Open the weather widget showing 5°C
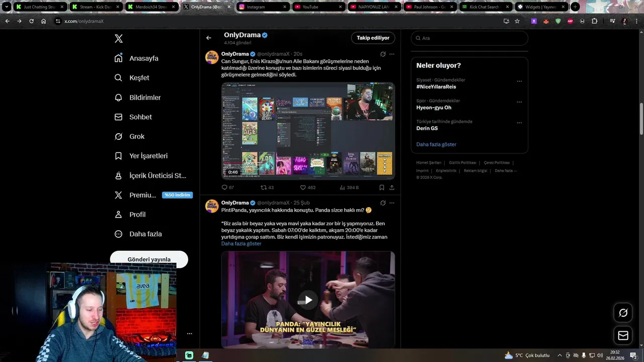Screen dimensions: 644x362 coord(527,355)
